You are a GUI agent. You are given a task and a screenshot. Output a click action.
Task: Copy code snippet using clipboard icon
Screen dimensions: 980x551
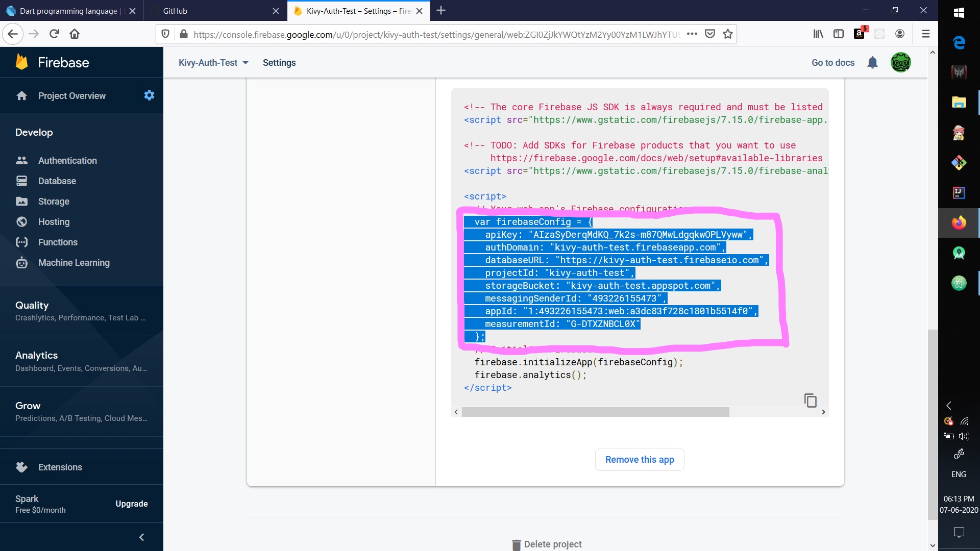click(x=810, y=400)
